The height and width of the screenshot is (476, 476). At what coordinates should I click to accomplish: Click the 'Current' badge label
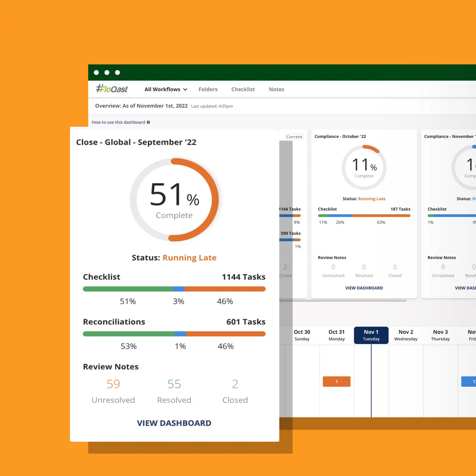click(x=294, y=137)
